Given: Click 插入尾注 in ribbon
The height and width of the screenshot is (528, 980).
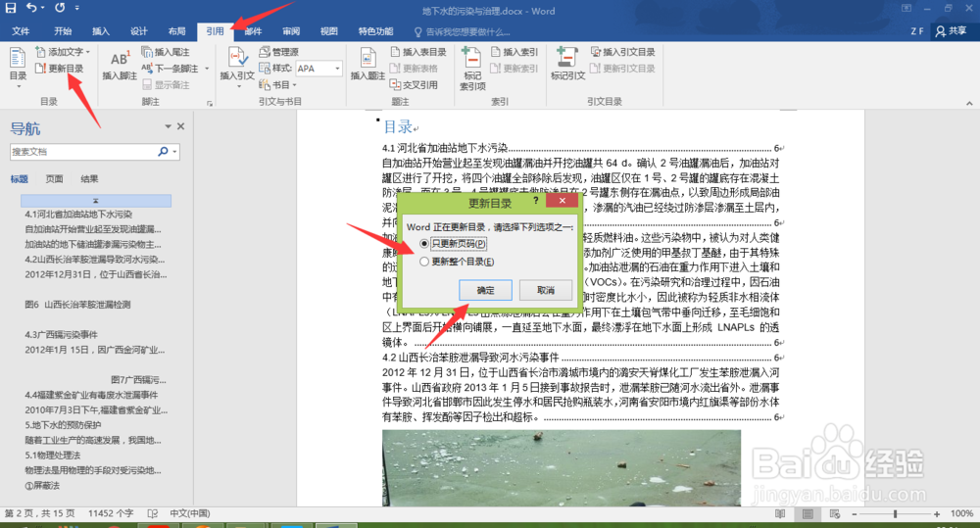Looking at the screenshot, I should pos(166,52).
